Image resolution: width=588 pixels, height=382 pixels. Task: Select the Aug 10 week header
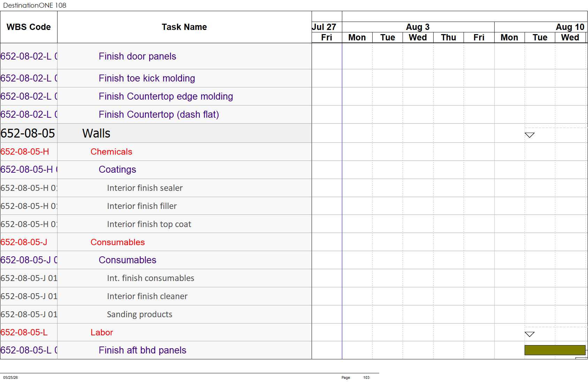click(x=541, y=27)
